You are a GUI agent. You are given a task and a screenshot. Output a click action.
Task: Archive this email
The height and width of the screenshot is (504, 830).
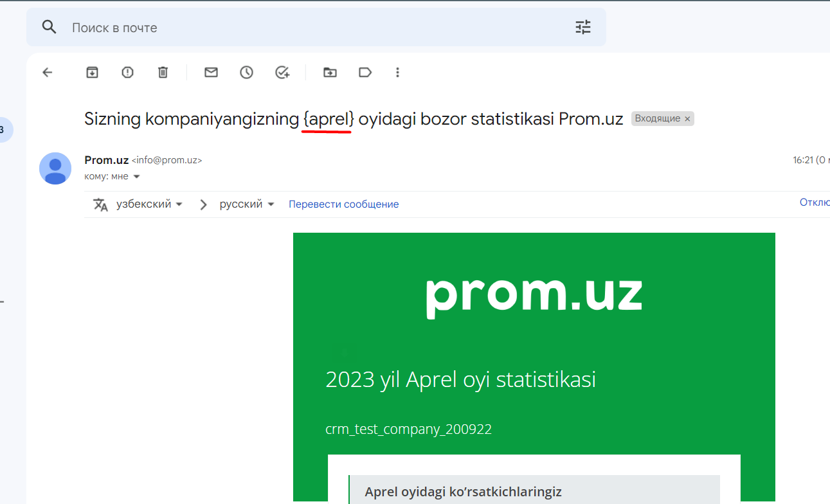click(93, 73)
